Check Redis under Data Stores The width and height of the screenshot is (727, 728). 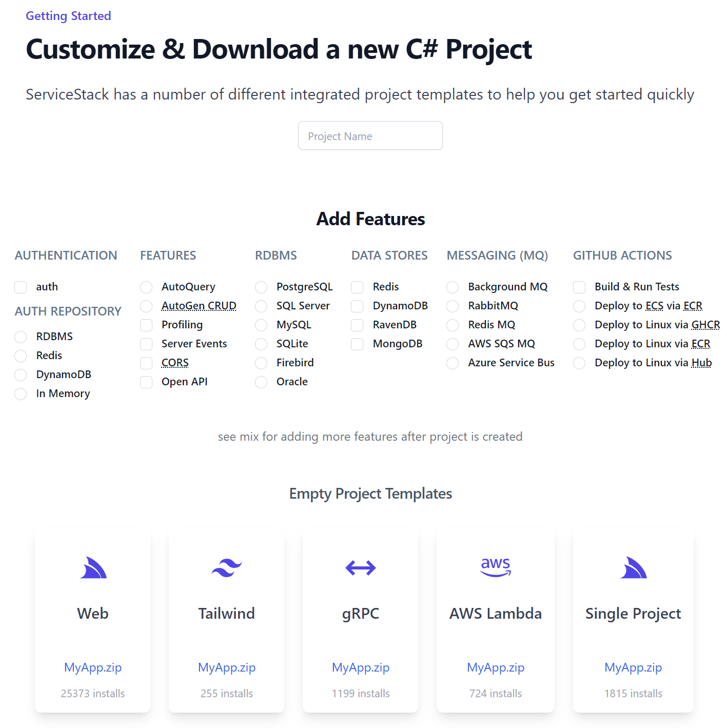[x=357, y=287]
